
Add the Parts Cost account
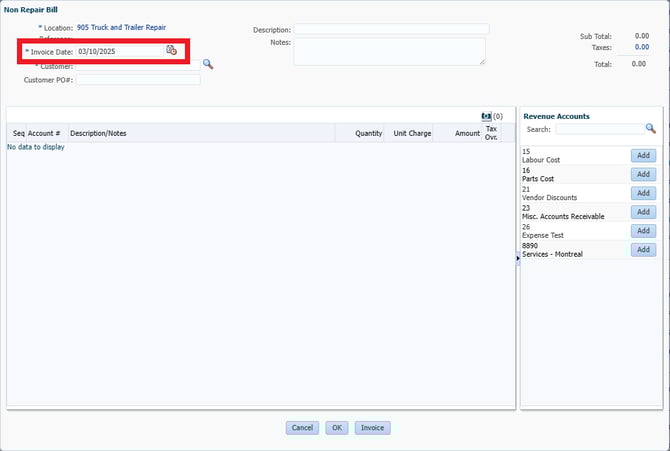(x=643, y=174)
